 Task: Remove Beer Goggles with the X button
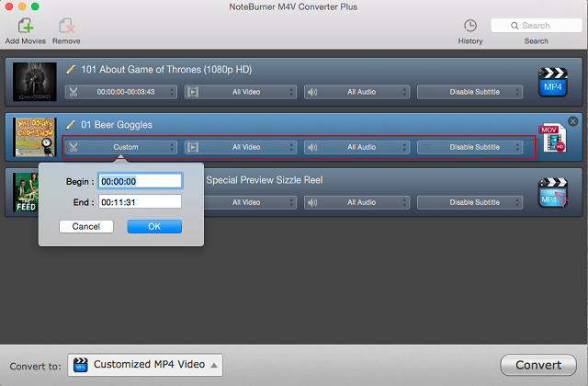(x=572, y=121)
